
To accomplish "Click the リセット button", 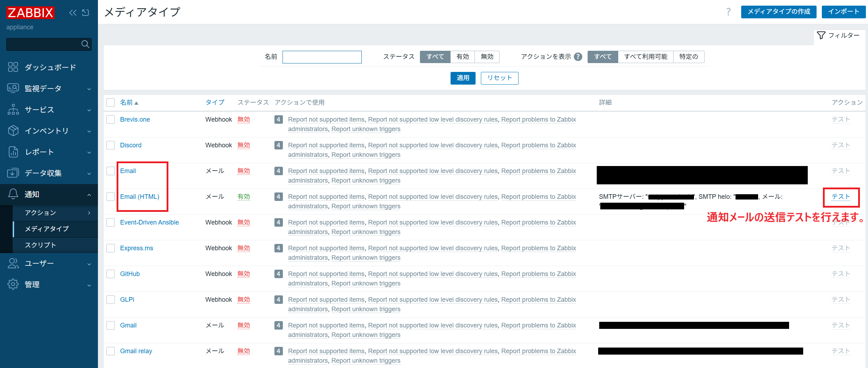I will point(500,78).
